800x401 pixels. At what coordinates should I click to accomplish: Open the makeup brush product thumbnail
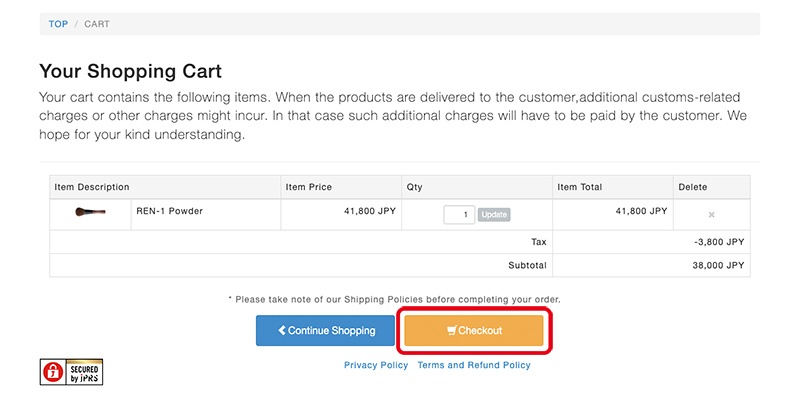click(90, 212)
